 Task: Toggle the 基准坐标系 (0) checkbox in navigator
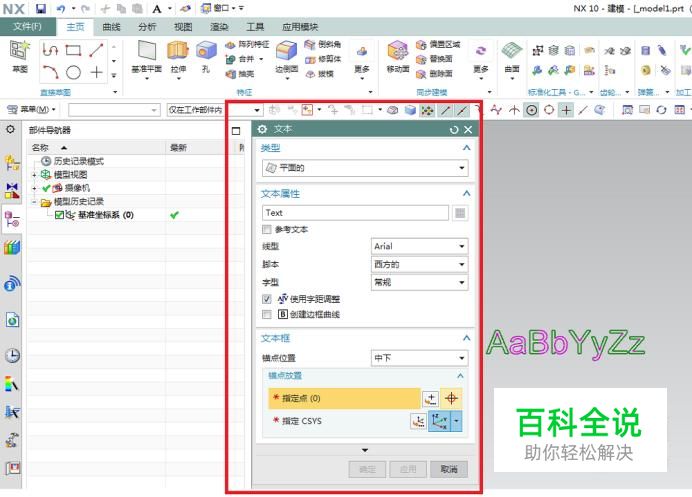click(59, 215)
